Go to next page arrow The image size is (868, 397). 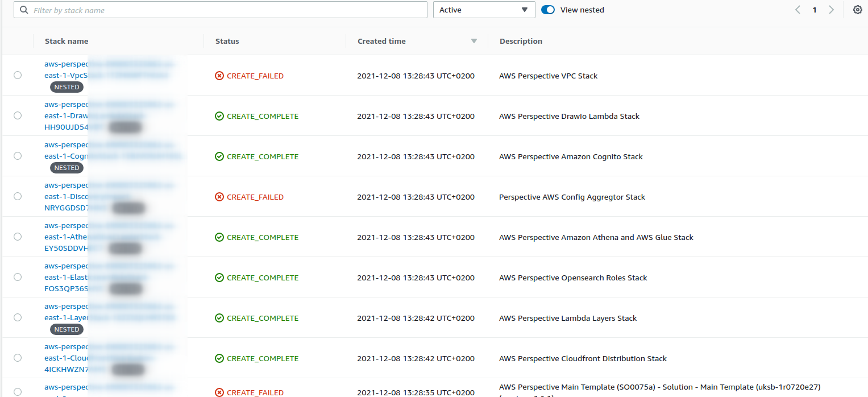click(831, 10)
